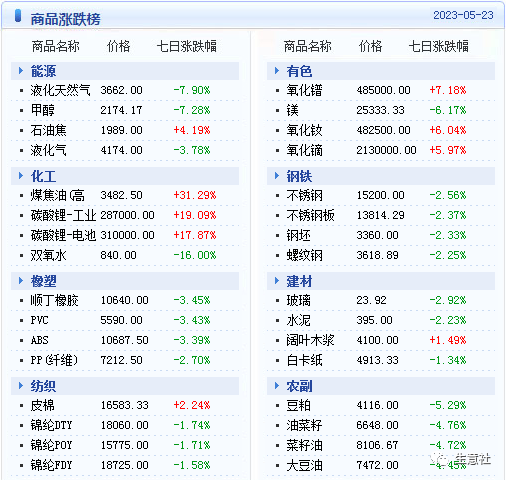Select the 玻璃 commodity

(x=298, y=300)
